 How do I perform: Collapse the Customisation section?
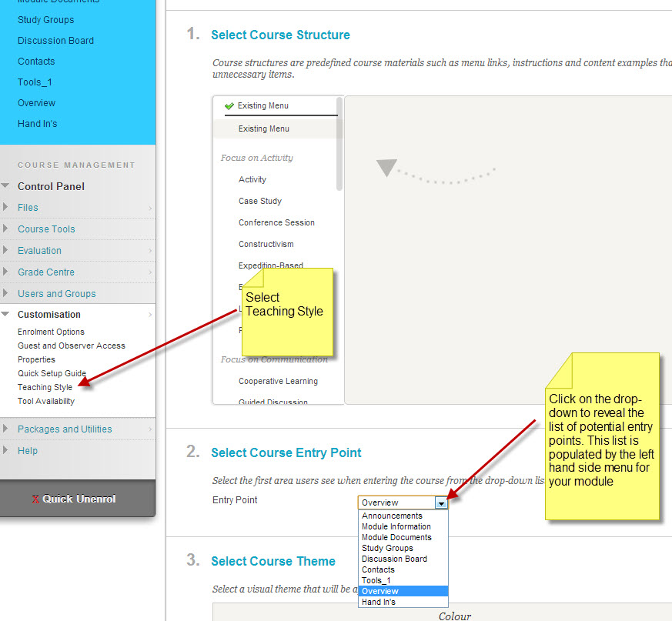[x=6, y=315]
